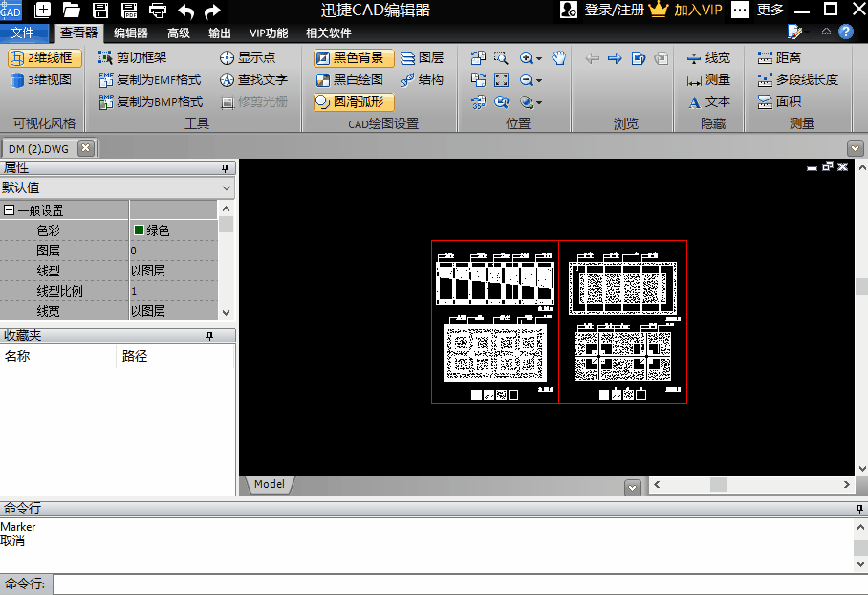Switch to the 编辑器 ribbon tab
This screenshot has width=868, height=595.
click(x=131, y=33)
